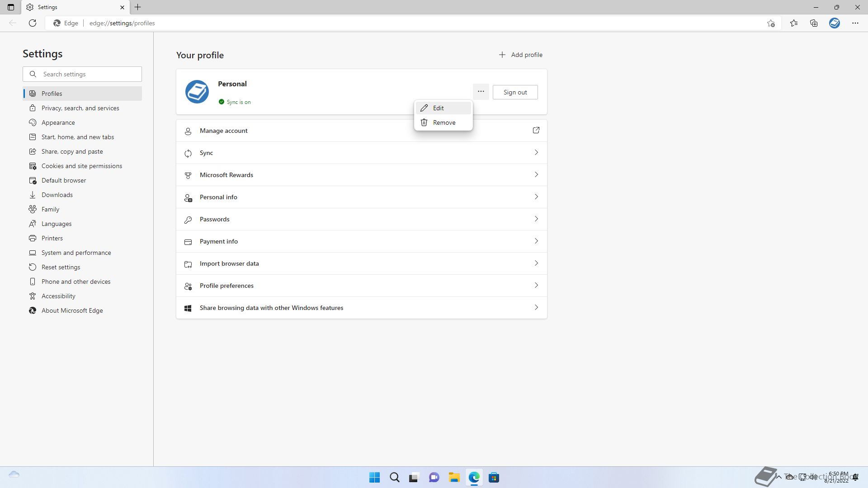This screenshot has width=868, height=488.
Task: Open Chat app on taskbar
Action: coord(434,478)
